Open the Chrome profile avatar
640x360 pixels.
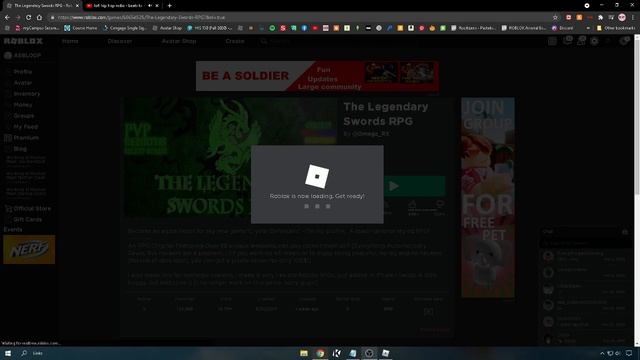pos(622,17)
